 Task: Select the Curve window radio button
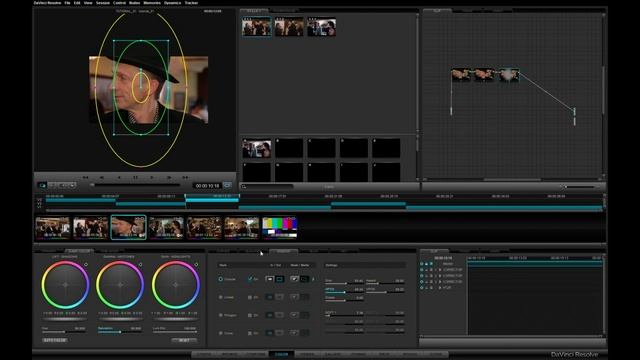pyautogui.click(x=220, y=333)
